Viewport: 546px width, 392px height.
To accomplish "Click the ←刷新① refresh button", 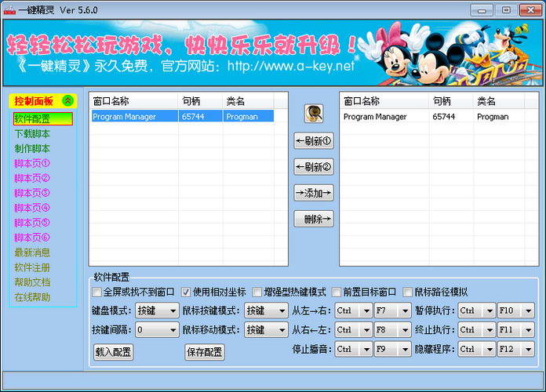I will tap(314, 141).
